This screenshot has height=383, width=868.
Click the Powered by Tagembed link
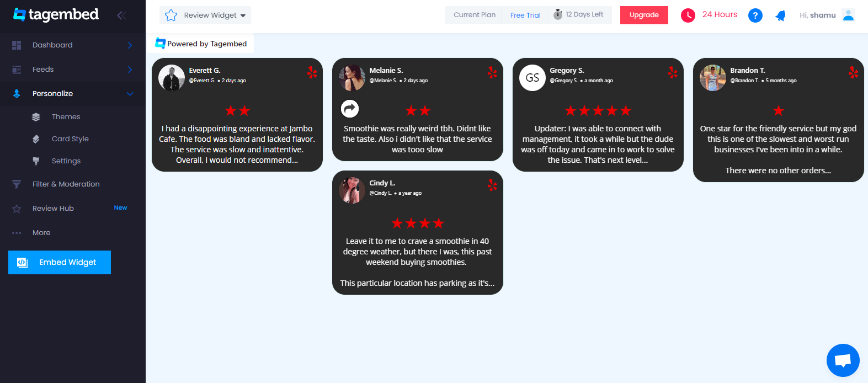[201, 44]
